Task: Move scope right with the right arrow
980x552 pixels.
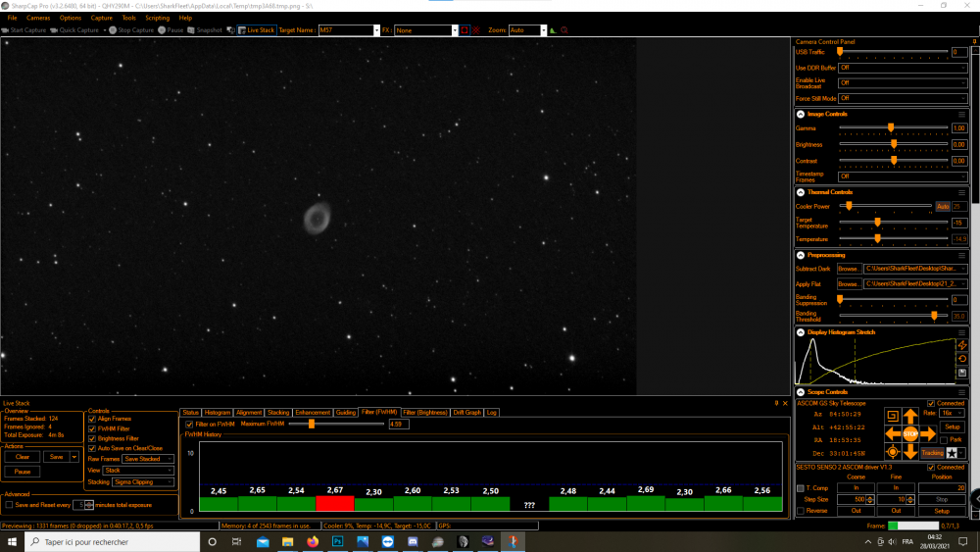Action: pyautogui.click(x=929, y=433)
